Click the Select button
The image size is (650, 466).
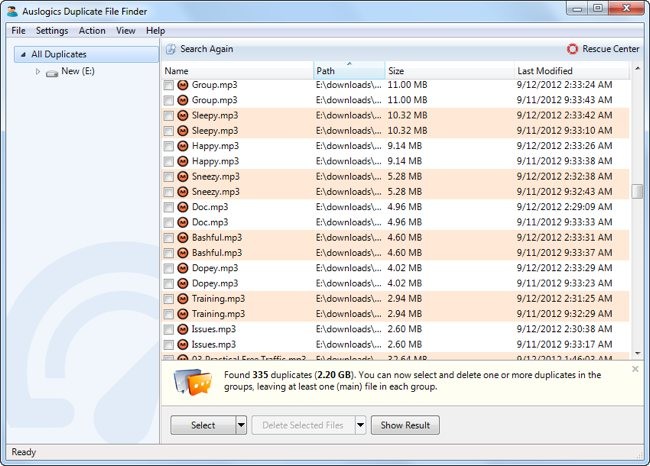(203, 425)
